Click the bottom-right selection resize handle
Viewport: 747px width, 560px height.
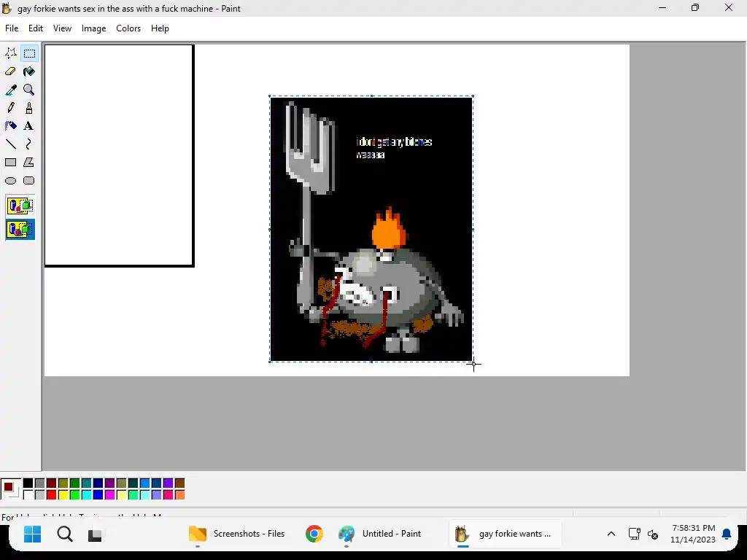tap(473, 362)
